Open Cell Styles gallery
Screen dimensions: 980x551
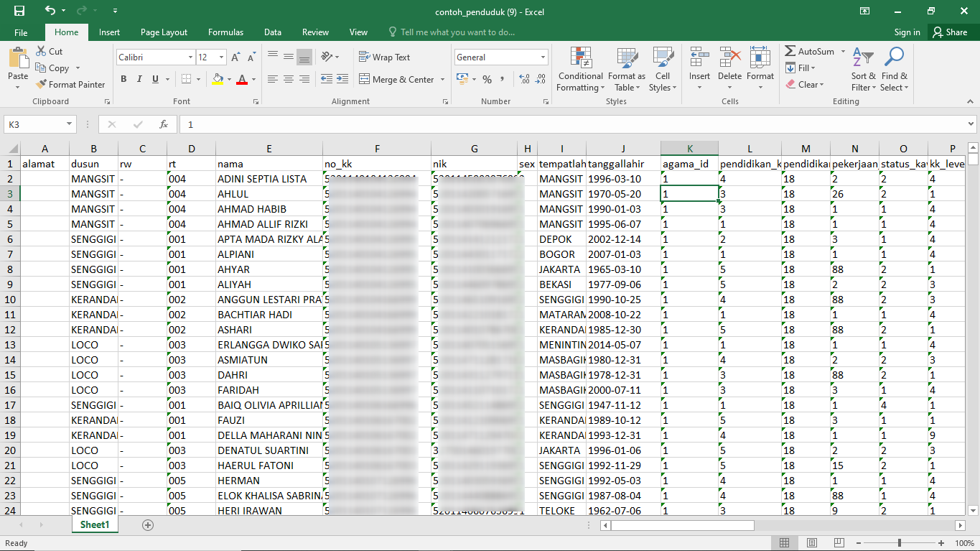(x=662, y=70)
